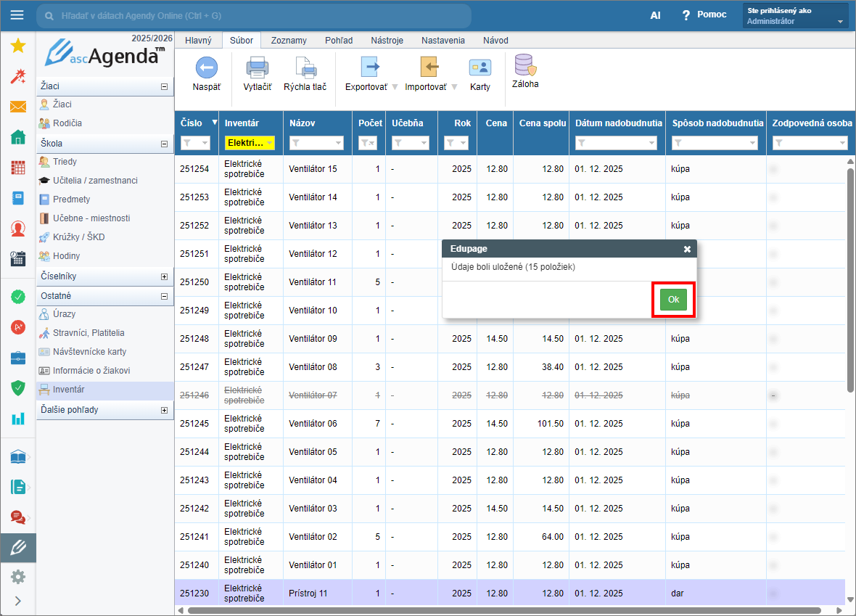Switch to the Zoznamy tab
This screenshot has height=616, width=856.
coord(289,41)
